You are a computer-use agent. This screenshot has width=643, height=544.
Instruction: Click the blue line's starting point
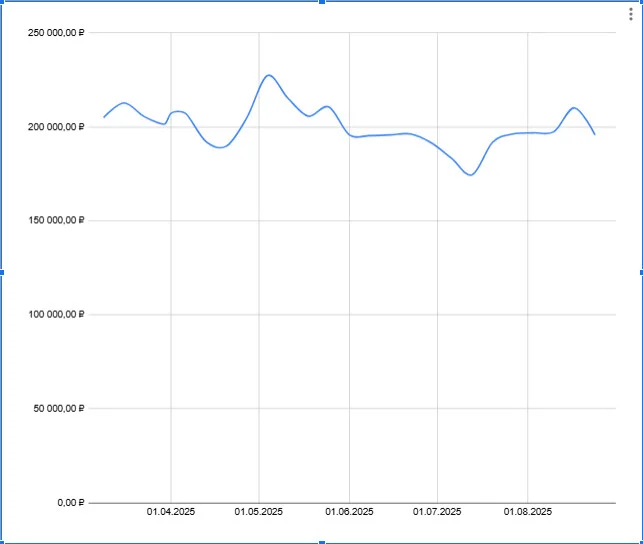click(104, 117)
